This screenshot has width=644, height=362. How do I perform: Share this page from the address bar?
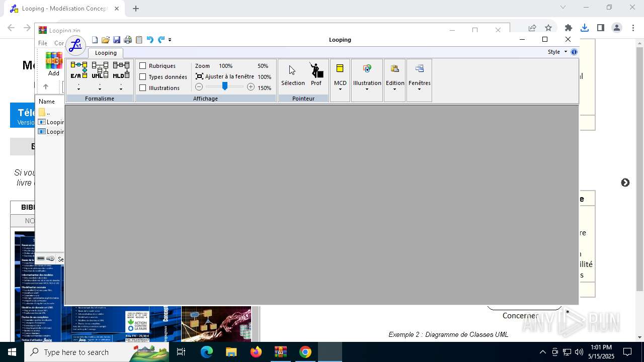pos(532,28)
